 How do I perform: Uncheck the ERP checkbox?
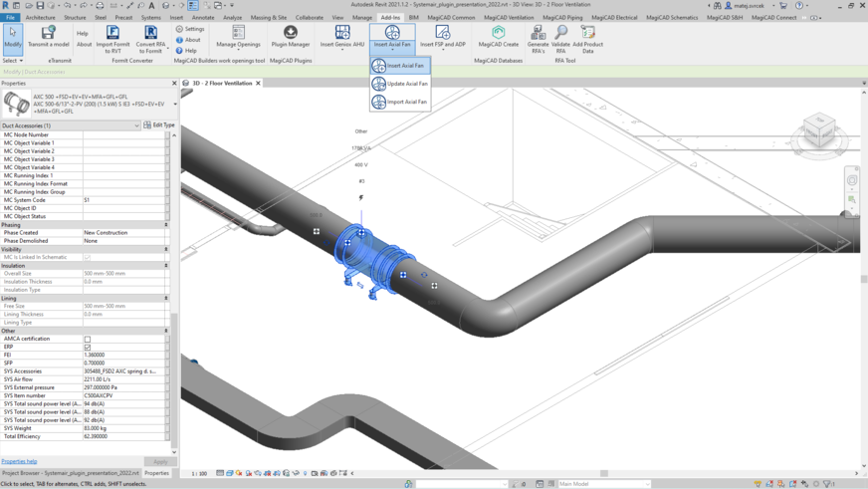pos(88,348)
